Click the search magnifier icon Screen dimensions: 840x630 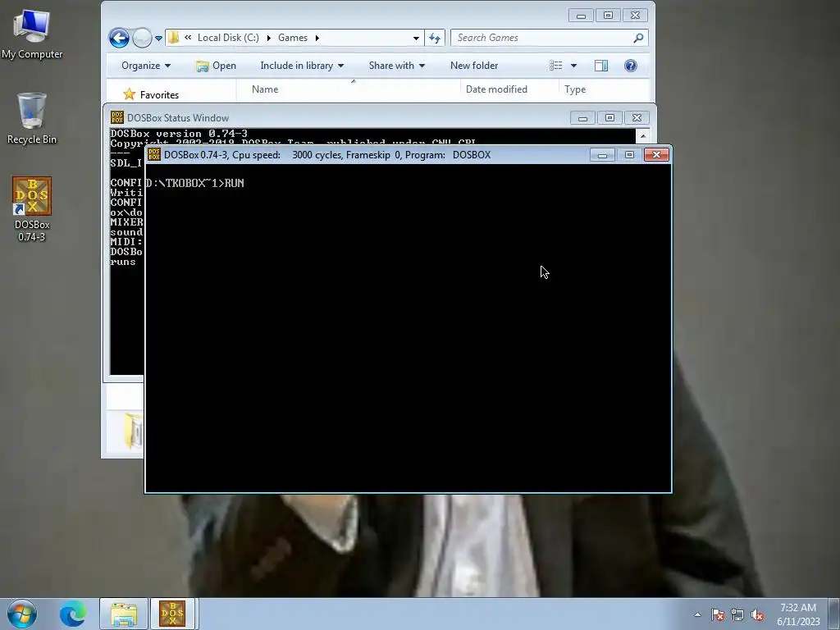click(x=638, y=38)
